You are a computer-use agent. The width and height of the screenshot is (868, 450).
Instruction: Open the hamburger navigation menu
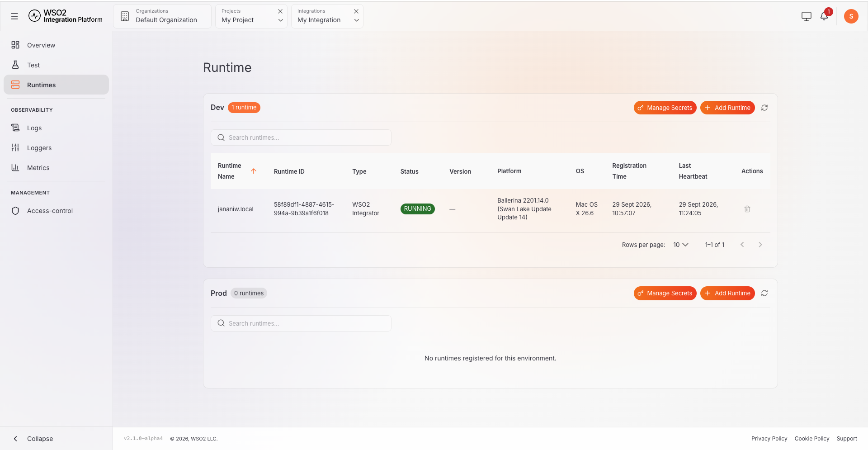pyautogui.click(x=14, y=16)
